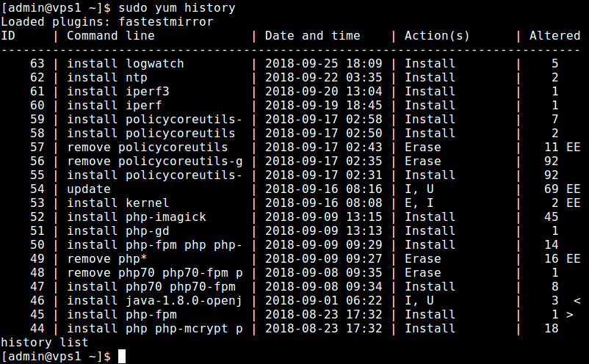Click date '2018-09-01 06:22'
Viewport: 589px width, 364px height.
coord(324,301)
